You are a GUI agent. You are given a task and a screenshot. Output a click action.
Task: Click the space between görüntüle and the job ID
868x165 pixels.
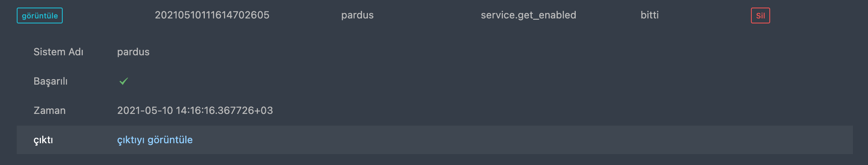pos(109,15)
